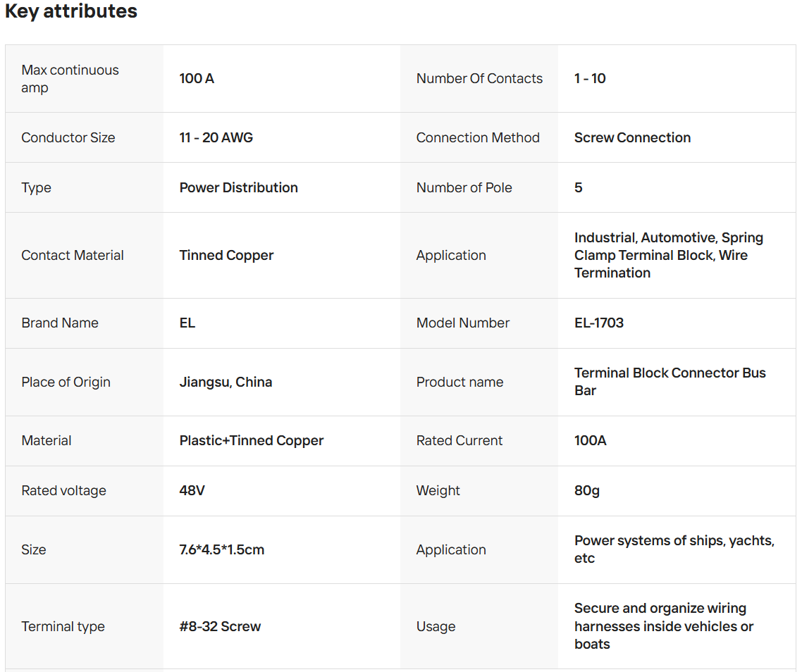Click the Number of Pole label
Viewport: 802px width, 672px height.
pos(464,187)
